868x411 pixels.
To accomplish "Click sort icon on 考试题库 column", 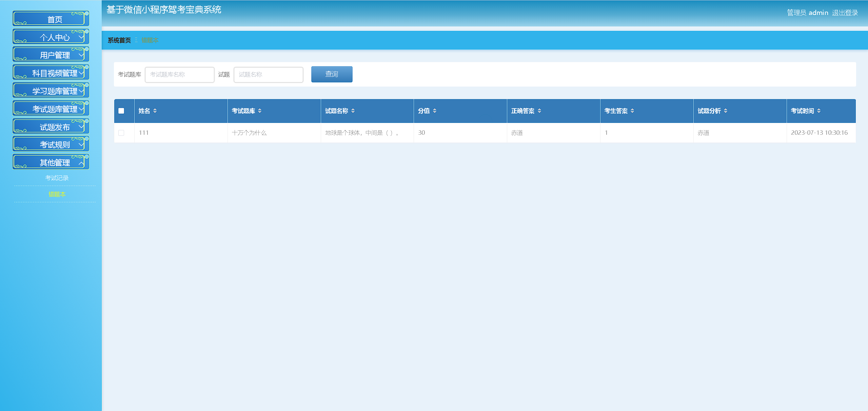I will tap(260, 111).
